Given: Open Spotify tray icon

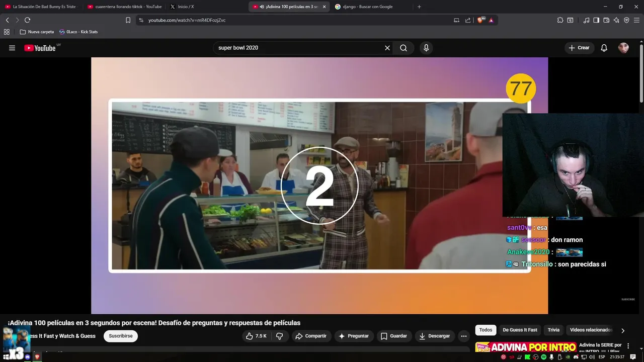Looking at the screenshot, I should [544, 357].
